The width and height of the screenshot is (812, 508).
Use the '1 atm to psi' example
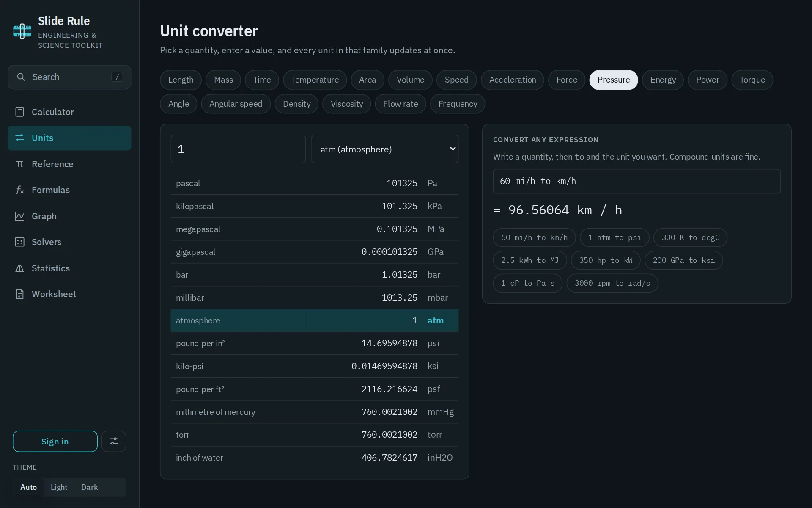[614, 237]
